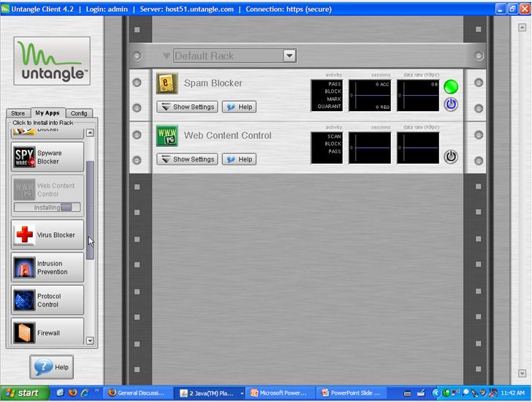The width and height of the screenshot is (532, 402).
Task: Expand Show Settings for Web Content Control
Action: [187, 159]
